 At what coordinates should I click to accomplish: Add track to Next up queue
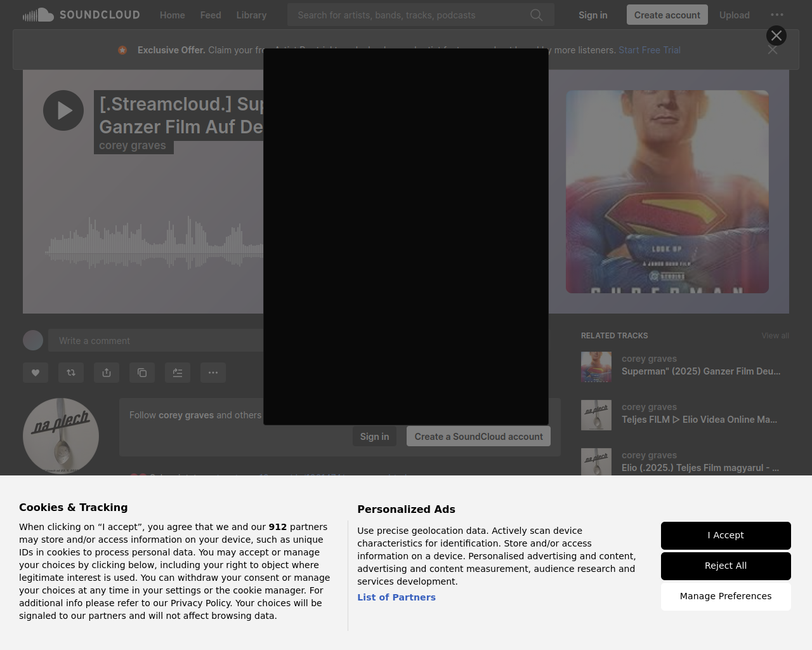click(x=178, y=373)
